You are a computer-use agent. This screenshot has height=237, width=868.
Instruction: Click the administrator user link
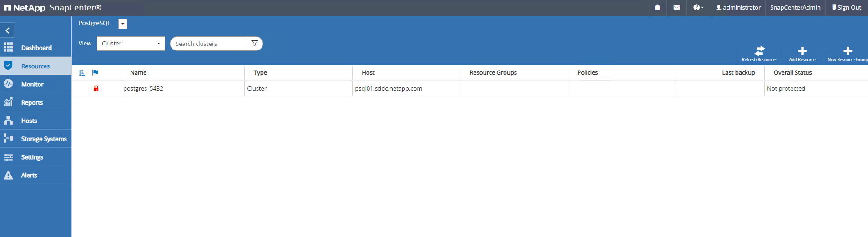click(x=738, y=7)
